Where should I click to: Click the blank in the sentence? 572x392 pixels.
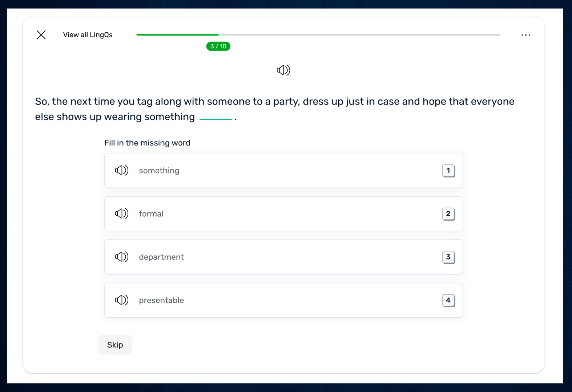click(x=216, y=117)
